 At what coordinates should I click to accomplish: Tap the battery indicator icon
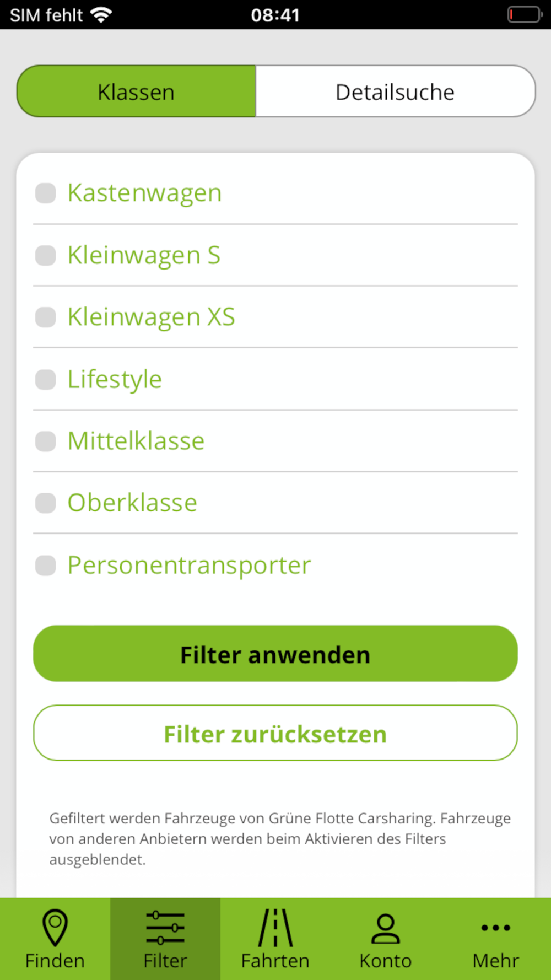coord(525,14)
